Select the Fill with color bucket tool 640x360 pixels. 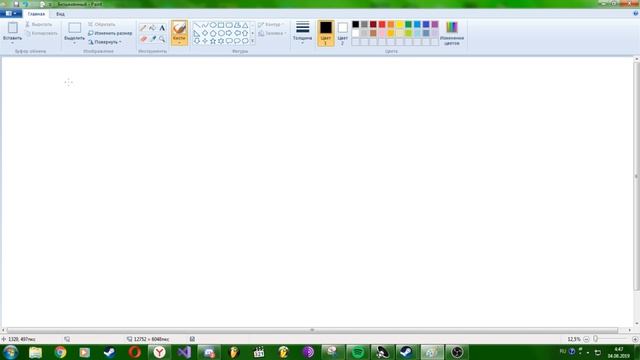(153, 28)
